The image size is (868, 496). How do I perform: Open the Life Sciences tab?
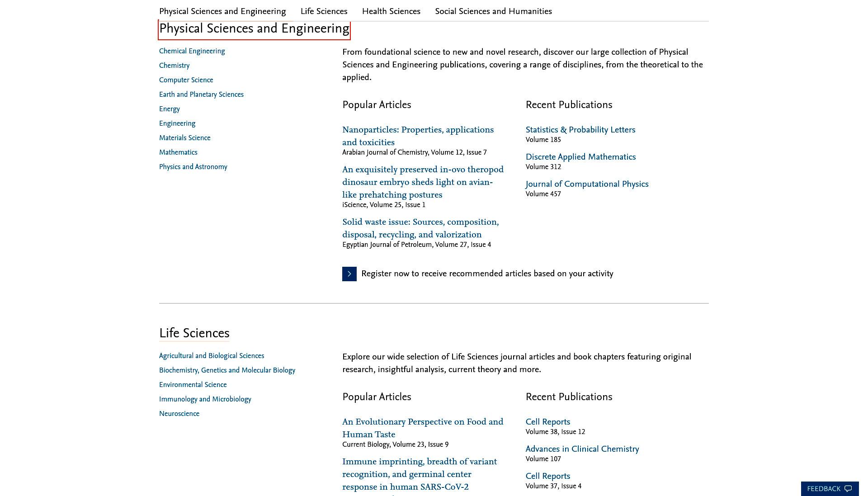(x=324, y=11)
